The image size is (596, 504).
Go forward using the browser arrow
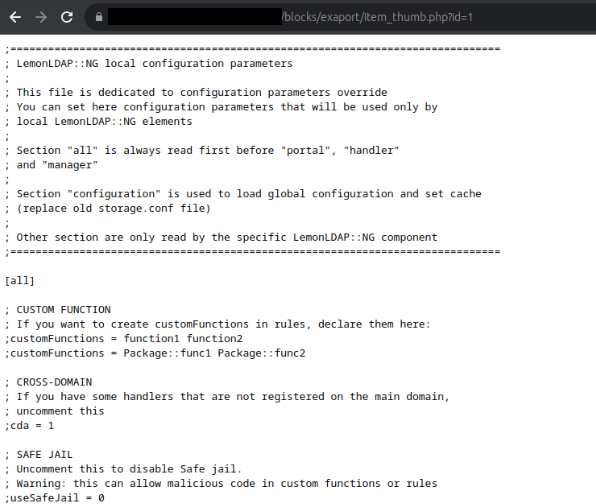tap(41, 17)
